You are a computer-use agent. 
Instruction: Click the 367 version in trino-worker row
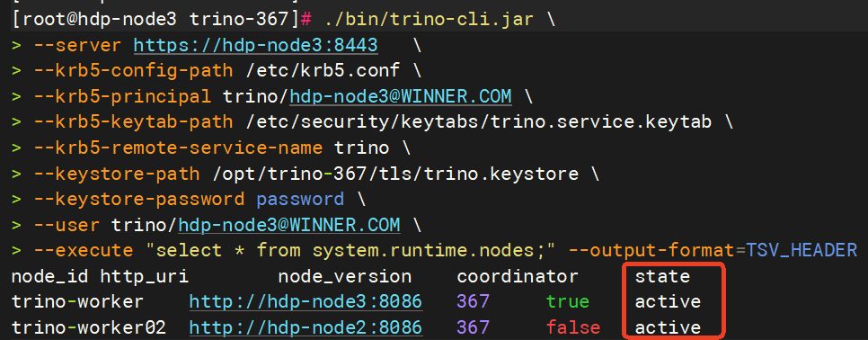point(474,302)
